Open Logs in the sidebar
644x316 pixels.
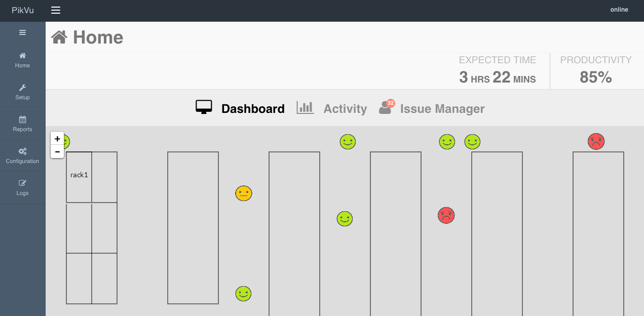22,188
